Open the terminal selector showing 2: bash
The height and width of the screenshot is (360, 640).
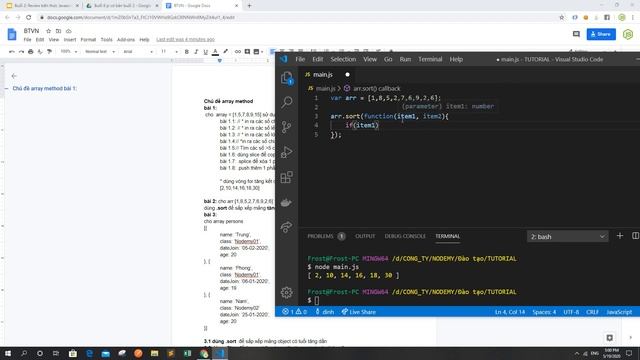[567, 236]
